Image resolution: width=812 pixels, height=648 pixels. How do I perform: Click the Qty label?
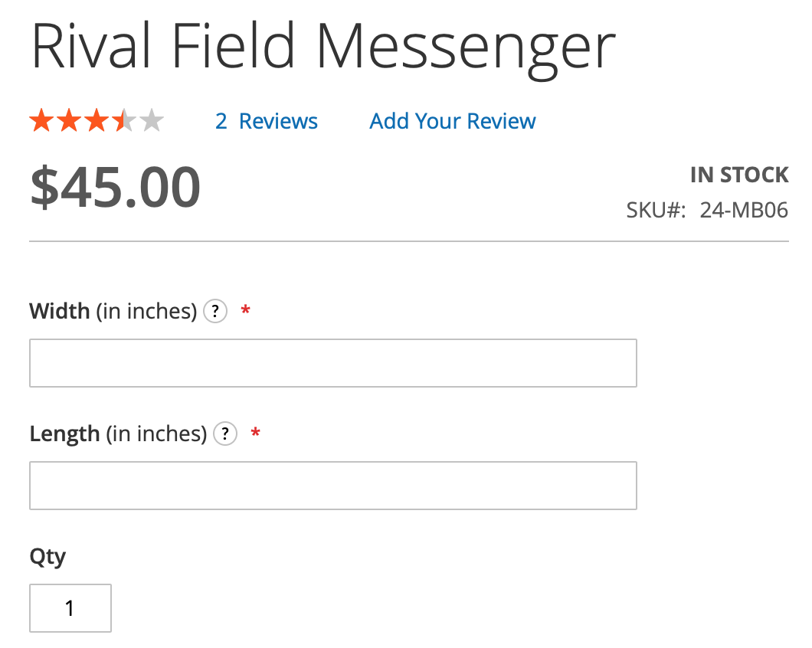[47, 558]
